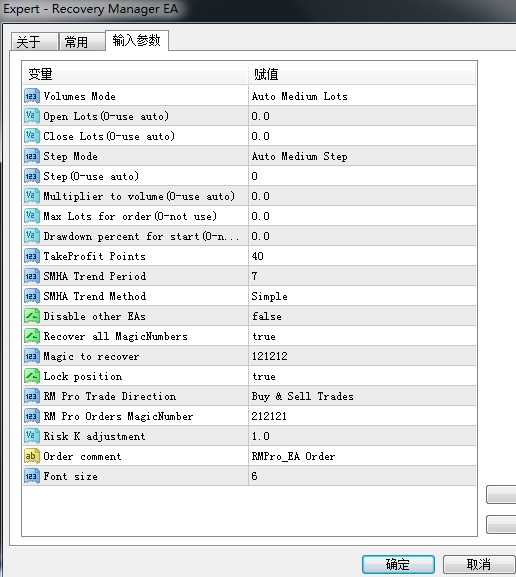Click the string icon beside Order comment
This screenshot has height=577, width=516.
coord(32,456)
